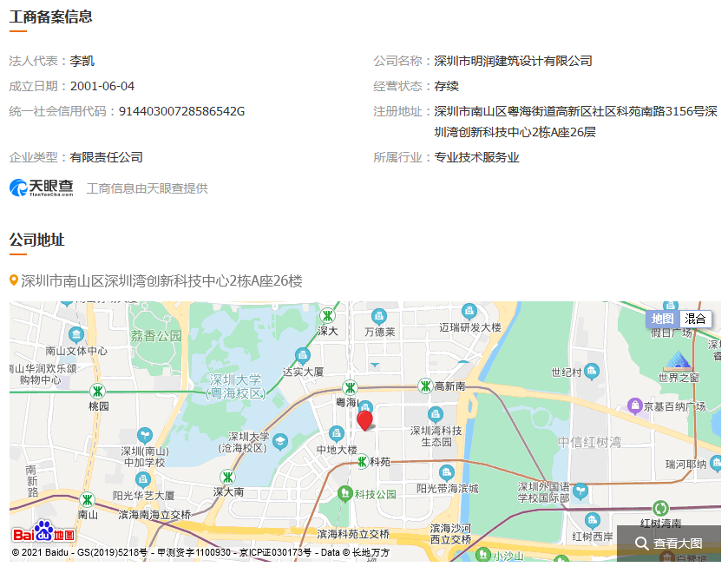Click 科技公园 park icon
Screen dimensions: 728x580
(344, 493)
